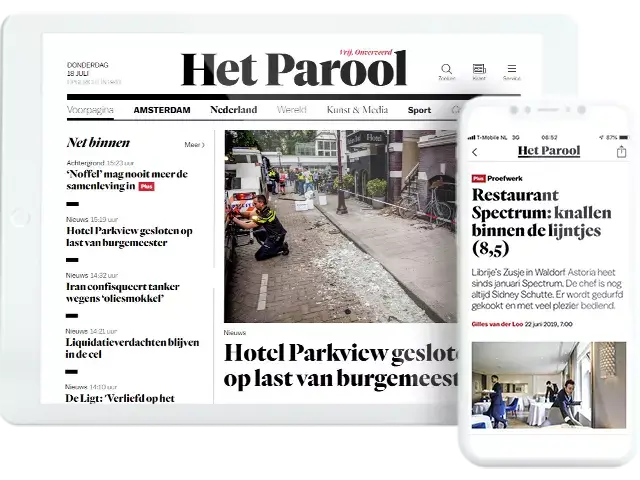The height and width of the screenshot is (480, 640).
Task: Tap the back arrow in the phone app
Action: tap(475, 152)
